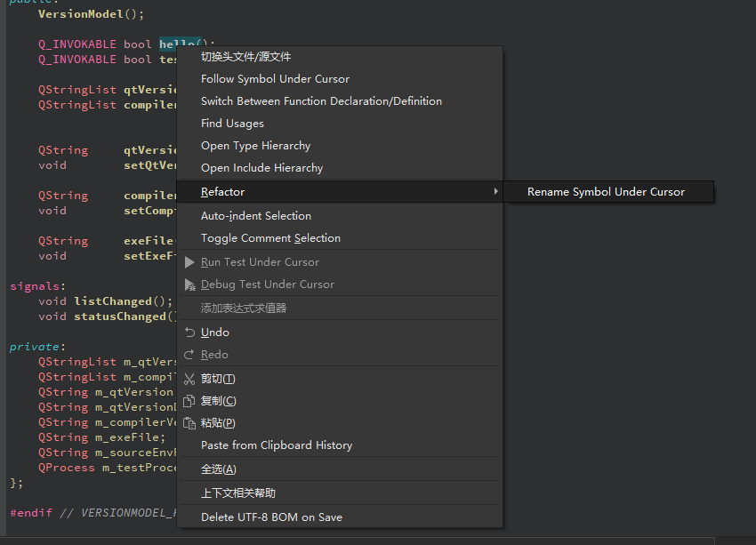Click VersionModel() constructor in the code
The width and height of the screenshot is (756, 545).
tap(91, 14)
